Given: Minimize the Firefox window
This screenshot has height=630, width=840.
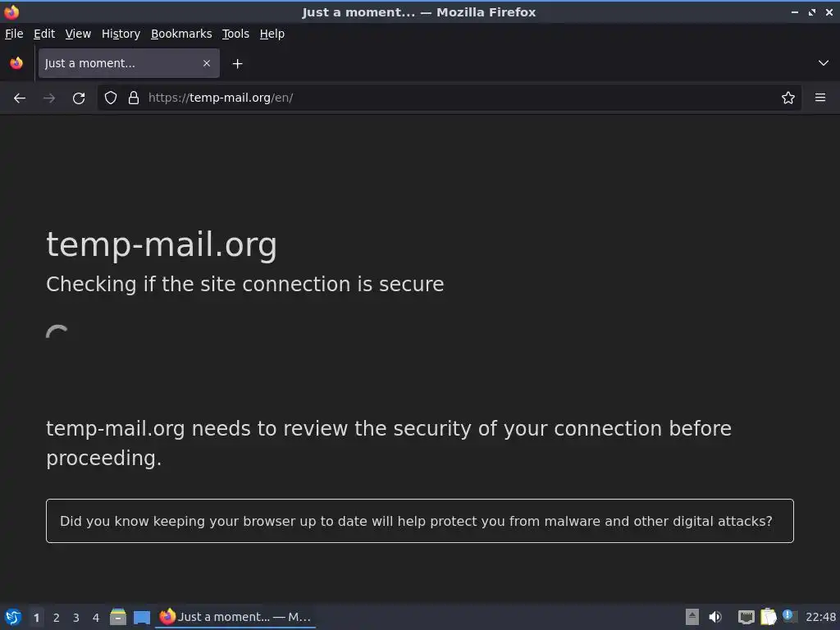Looking at the screenshot, I should [794, 11].
